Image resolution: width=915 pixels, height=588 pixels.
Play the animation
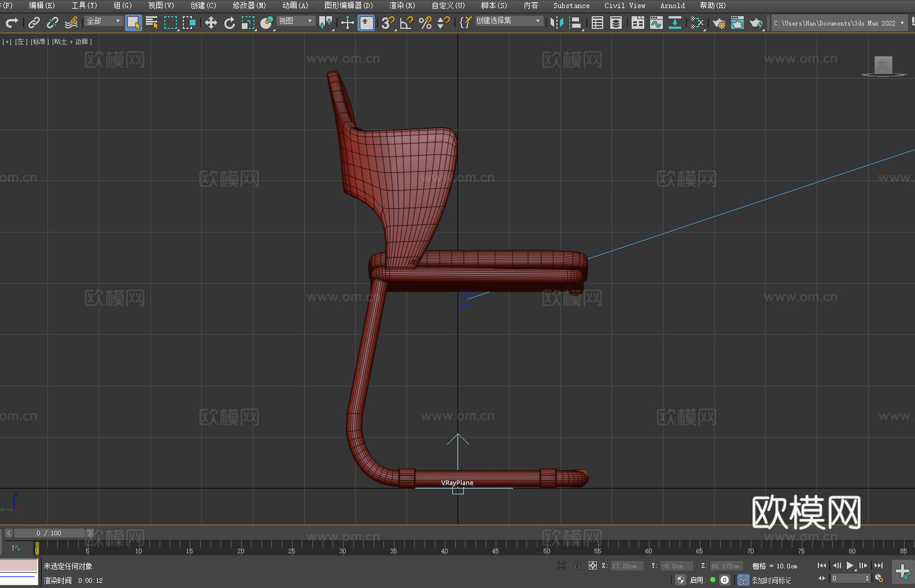coord(850,565)
